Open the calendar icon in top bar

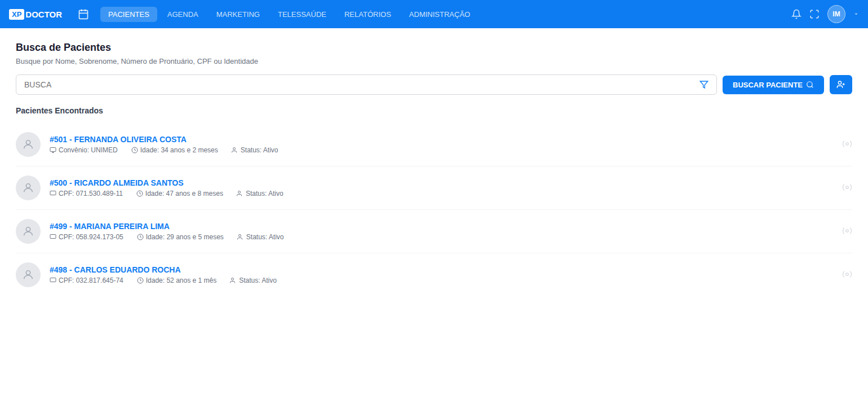pyautogui.click(x=83, y=14)
